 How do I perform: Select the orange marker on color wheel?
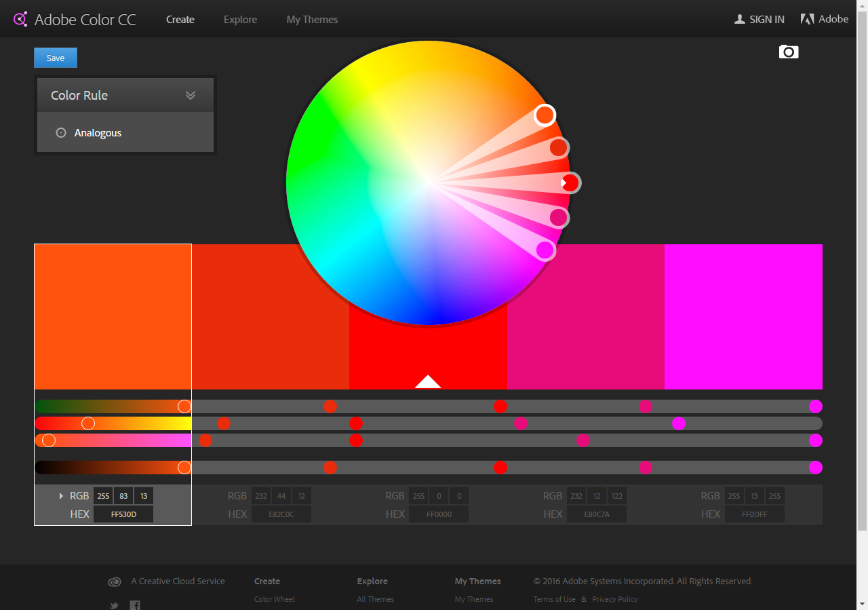point(545,115)
